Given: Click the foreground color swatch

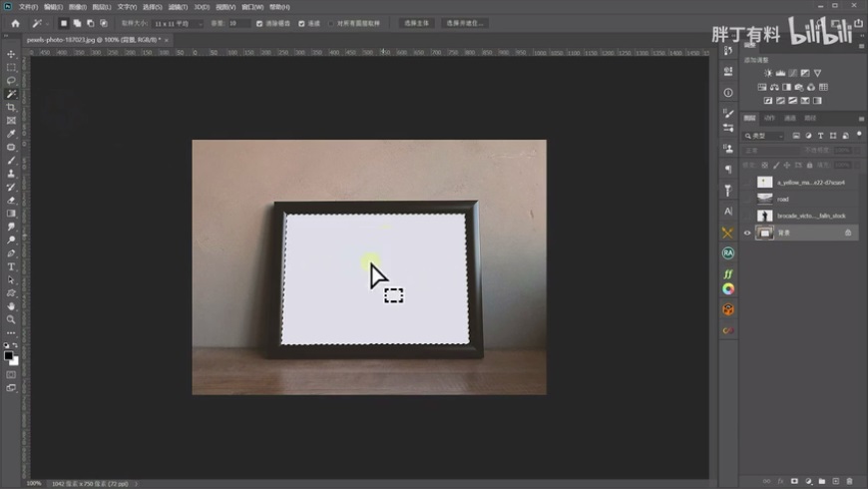Looking at the screenshot, I should point(8,354).
